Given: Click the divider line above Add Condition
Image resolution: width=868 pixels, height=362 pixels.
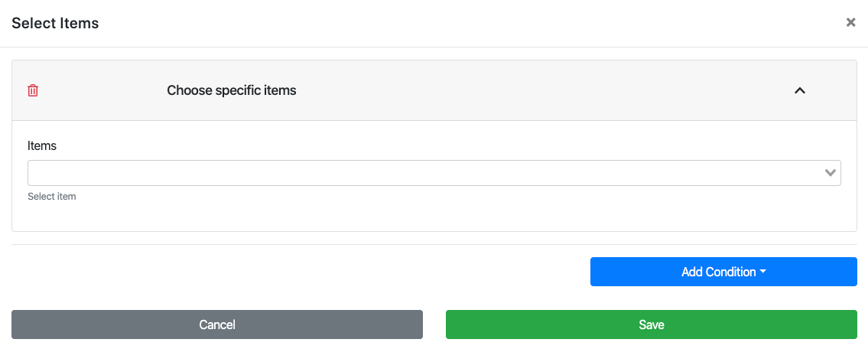Looking at the screenshot, I should point(434,245).
